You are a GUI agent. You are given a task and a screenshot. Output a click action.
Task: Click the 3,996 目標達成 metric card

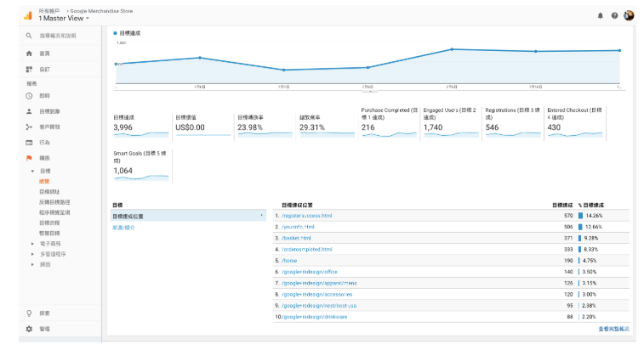coord(141,127)
